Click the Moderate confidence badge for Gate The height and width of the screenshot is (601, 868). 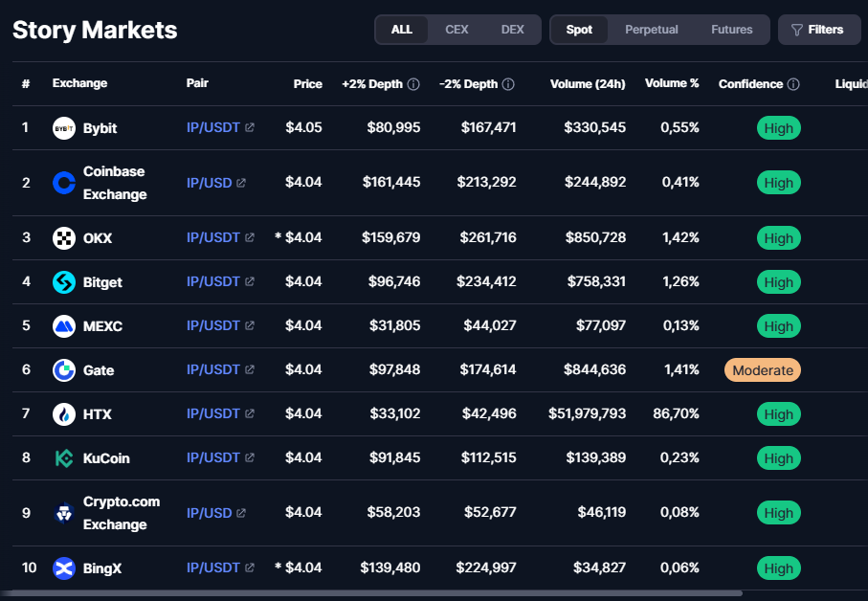(763, 370)
